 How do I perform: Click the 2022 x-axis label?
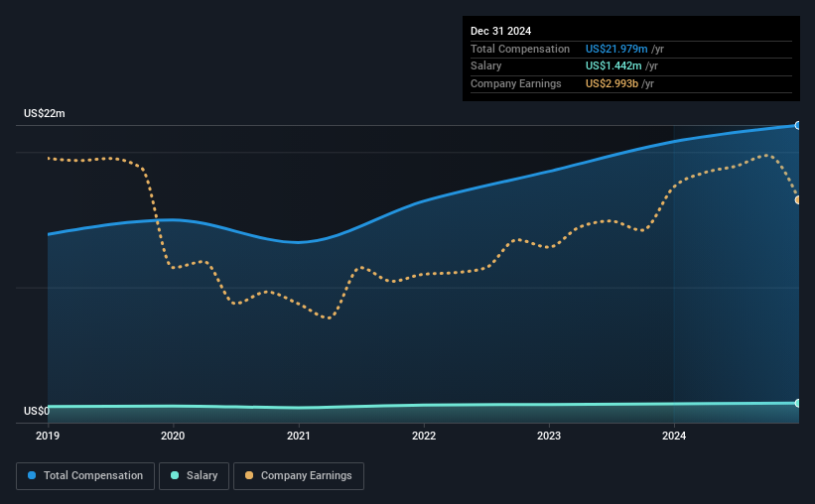coord(424,436)
